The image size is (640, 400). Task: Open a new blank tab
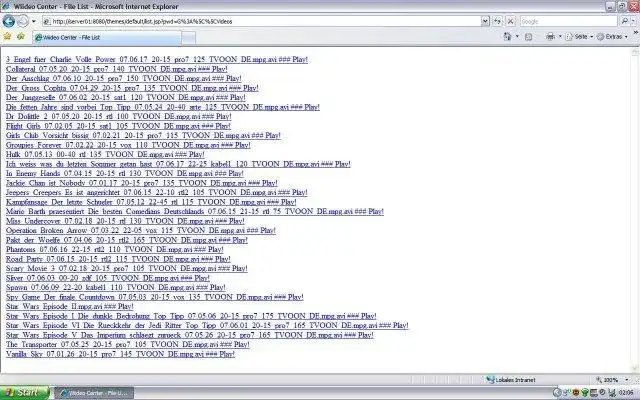pyautogui.click(x=188, y=38)
